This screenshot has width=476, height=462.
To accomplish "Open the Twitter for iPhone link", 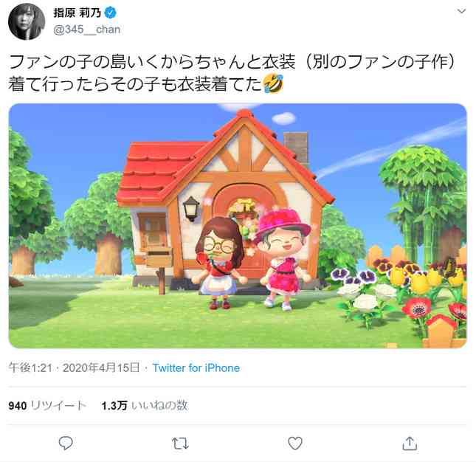I will 196,368.
